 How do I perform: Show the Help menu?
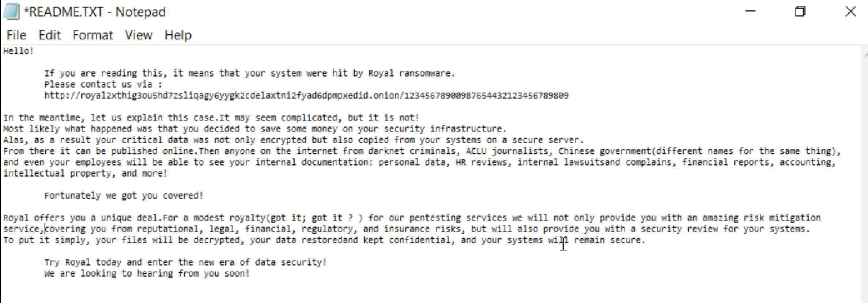coord(178,35)
